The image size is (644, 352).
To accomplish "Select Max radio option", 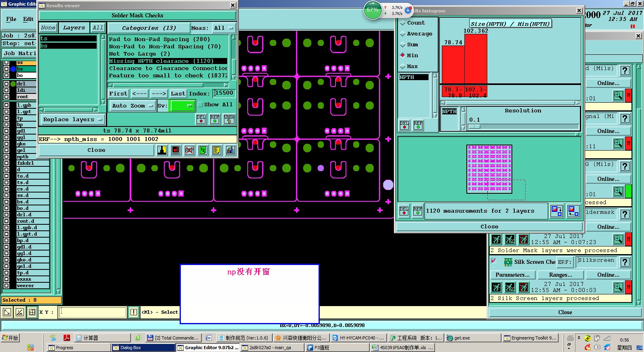I will pyautogui.click(x=402, y=66).
